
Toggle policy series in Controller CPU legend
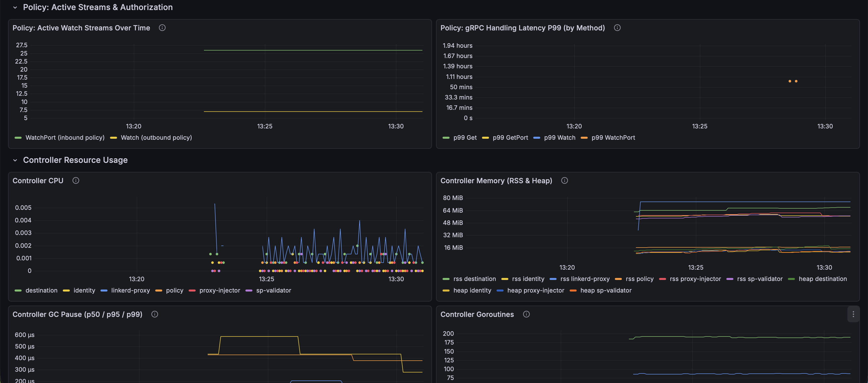pos(175,290)
